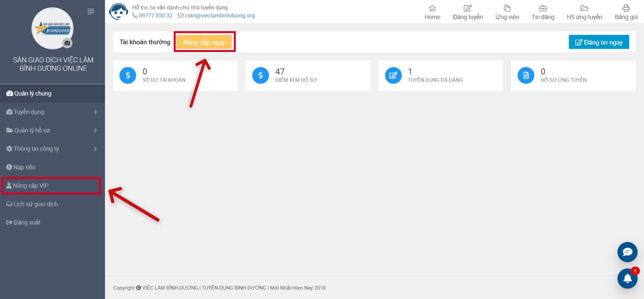This screenshot has width=644, height=299.
Task: Expand Thông tin công ty submenu
Action: (x=52, y=149)
